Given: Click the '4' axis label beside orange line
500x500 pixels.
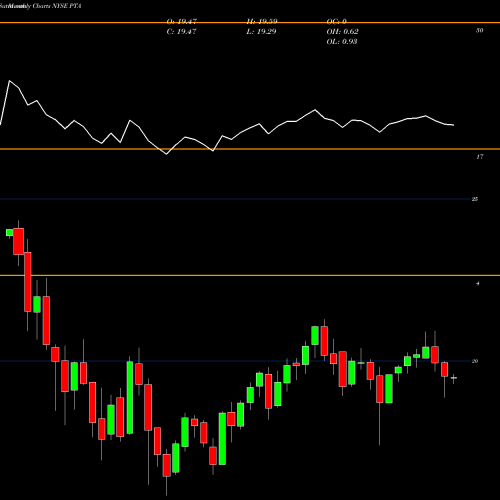Looking at the screenshot, I should [478, 284].
